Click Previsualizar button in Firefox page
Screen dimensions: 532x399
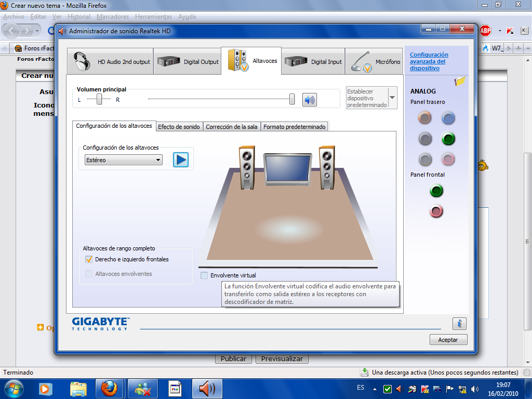click(282, 358)
